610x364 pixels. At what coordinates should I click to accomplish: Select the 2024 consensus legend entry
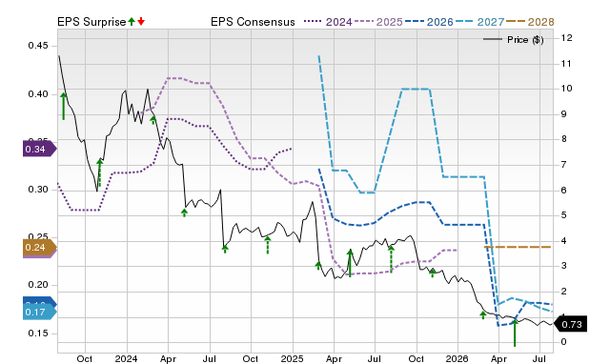[328, 22]
